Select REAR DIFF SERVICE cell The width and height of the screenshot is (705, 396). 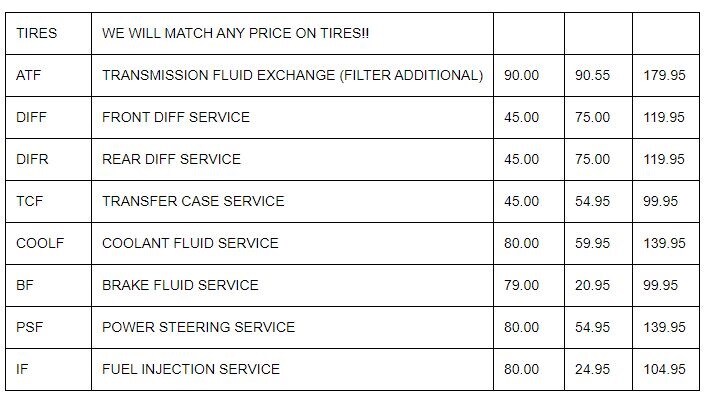coord(292,159)
